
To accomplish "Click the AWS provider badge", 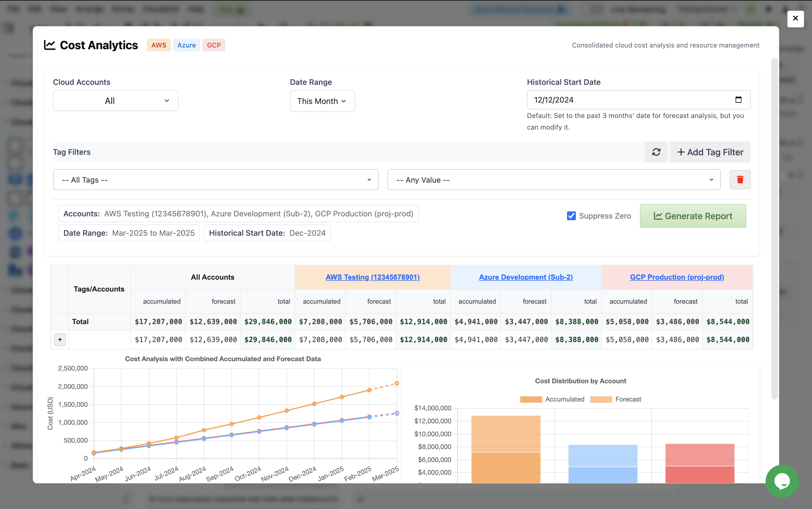I will [x=159, y=45].
